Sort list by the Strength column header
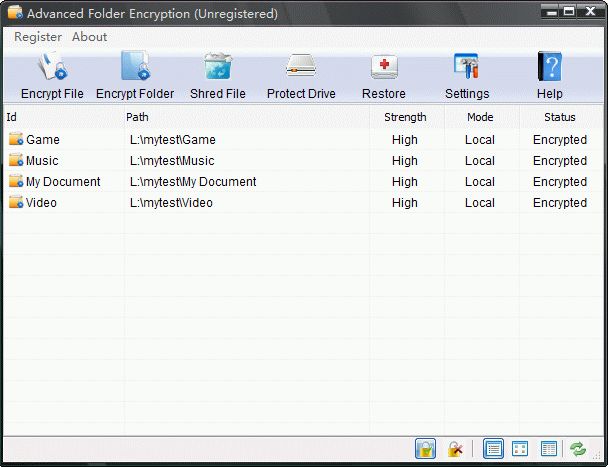Screen dimensions: 608x467 tap(405, 117)
